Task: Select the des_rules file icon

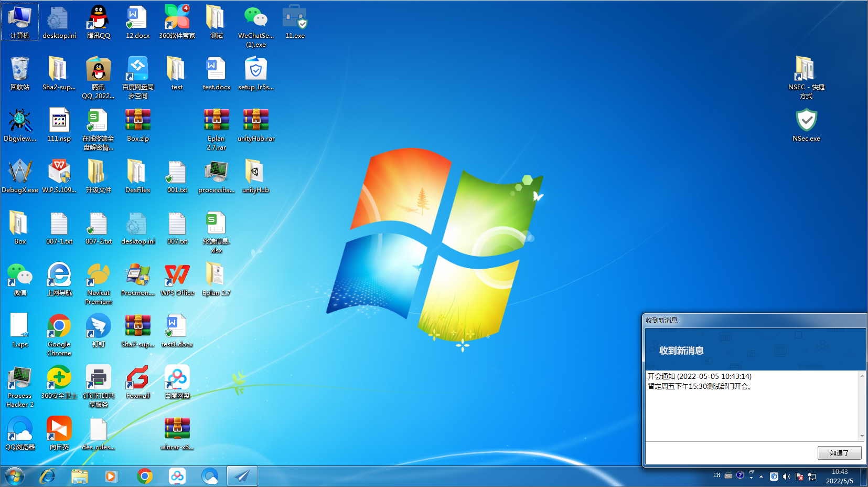Action: click(99, 433)
